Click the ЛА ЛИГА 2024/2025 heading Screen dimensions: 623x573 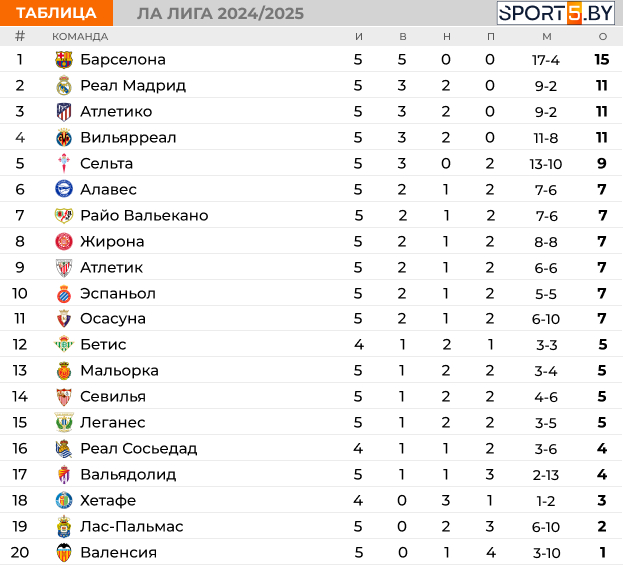point(220,14)
